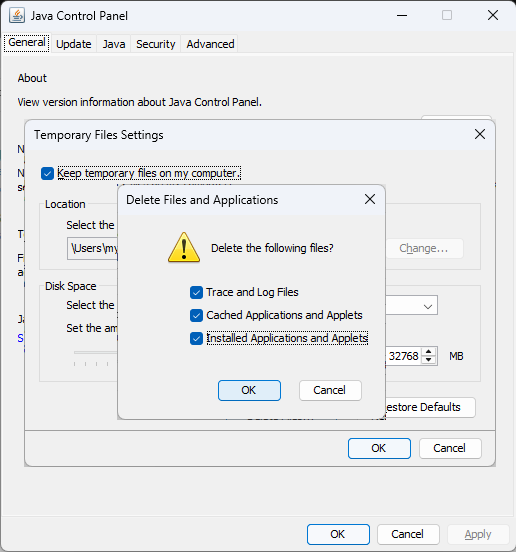This screenshot has width=517, height=552.
Task: Click the Java coffee cup title icon
Action: click(17, 15)
